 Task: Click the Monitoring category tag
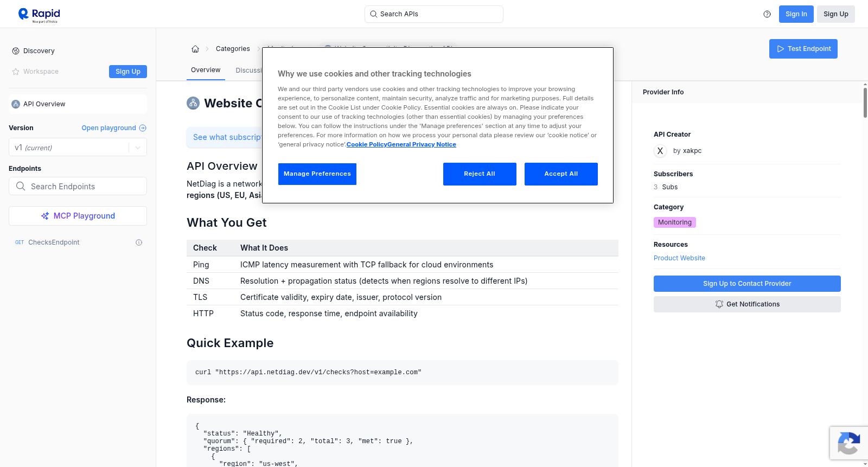click(x=675, y=222)
